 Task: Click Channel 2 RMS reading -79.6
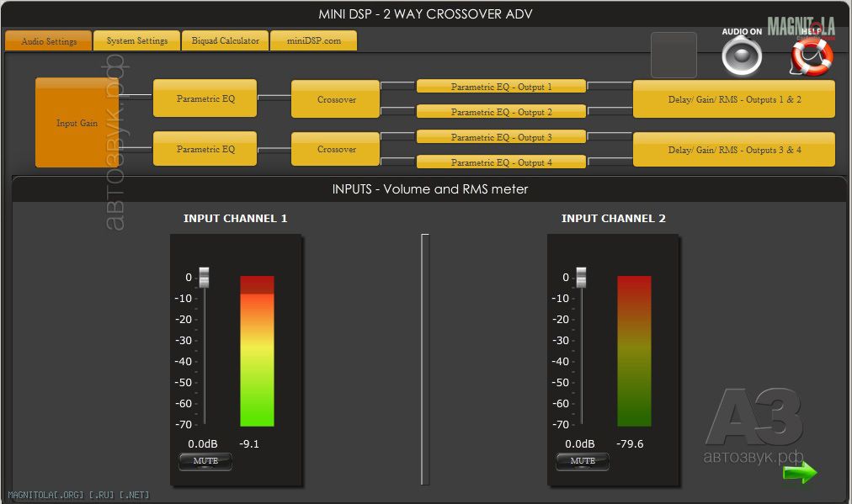[630, 443]
